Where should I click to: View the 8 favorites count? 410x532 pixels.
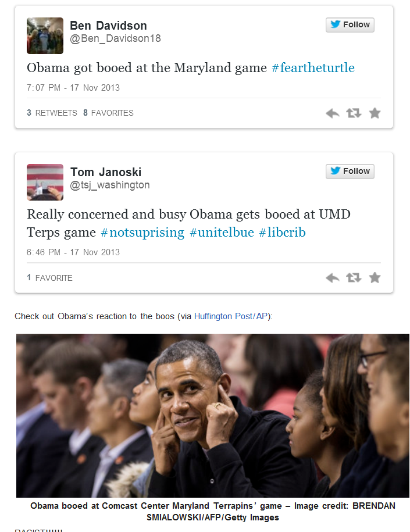108,113
